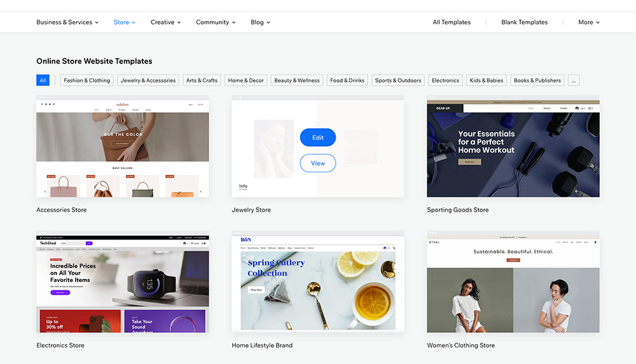Filter templates by Jewelry & Accessories
The width and height of the screenshot is (636, 364).
tap(148, 81)
